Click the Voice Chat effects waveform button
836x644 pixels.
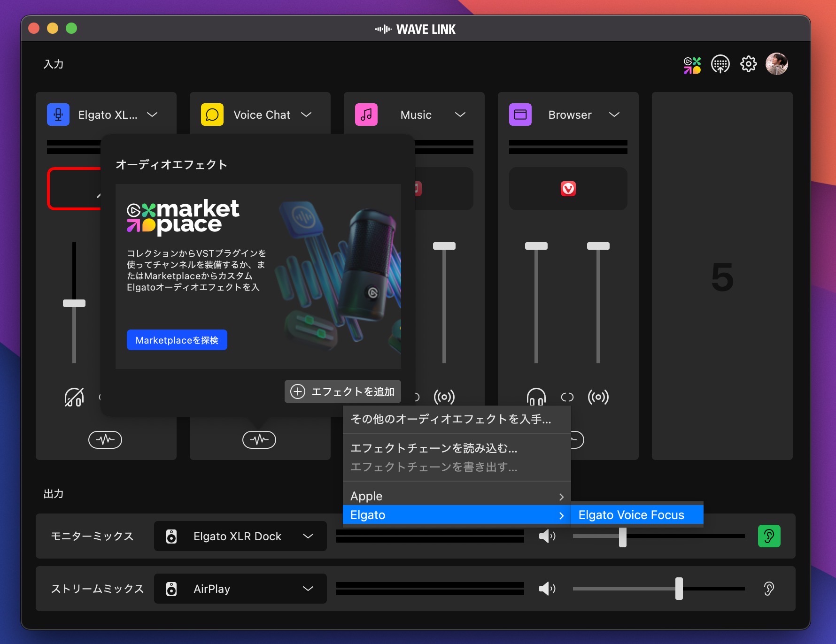pos(259,440)
